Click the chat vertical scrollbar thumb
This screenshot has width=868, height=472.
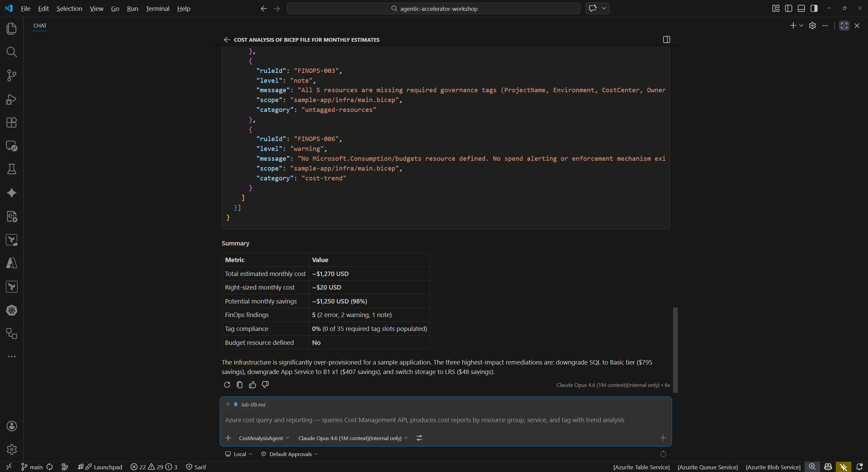(675, 349)
